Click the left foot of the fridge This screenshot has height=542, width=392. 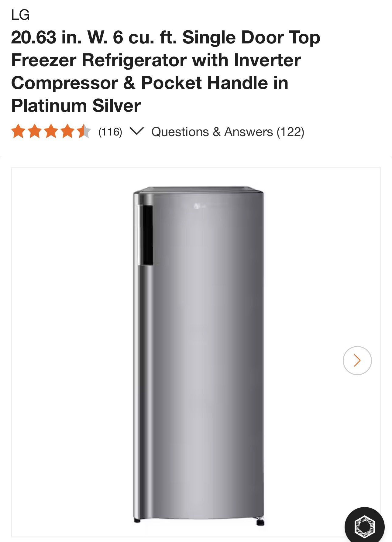pos(137,521)
